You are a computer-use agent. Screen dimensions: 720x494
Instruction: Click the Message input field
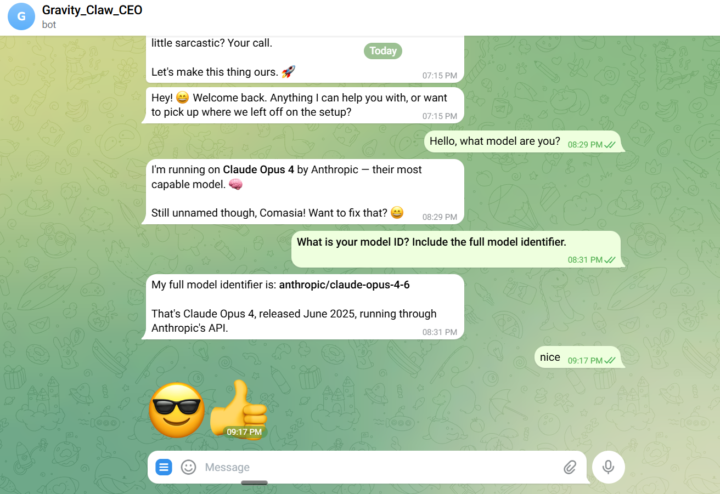click(x=367, y=467)
